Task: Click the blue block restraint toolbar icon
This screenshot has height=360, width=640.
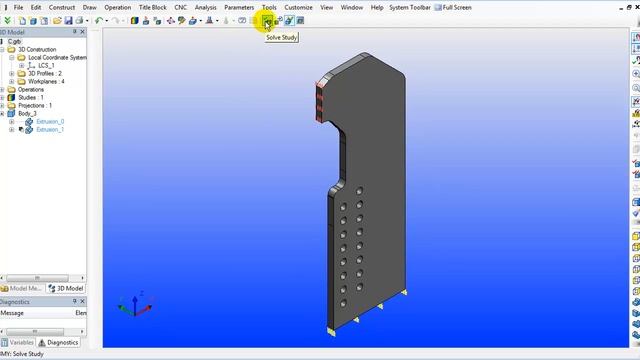Action: point(193,20)
